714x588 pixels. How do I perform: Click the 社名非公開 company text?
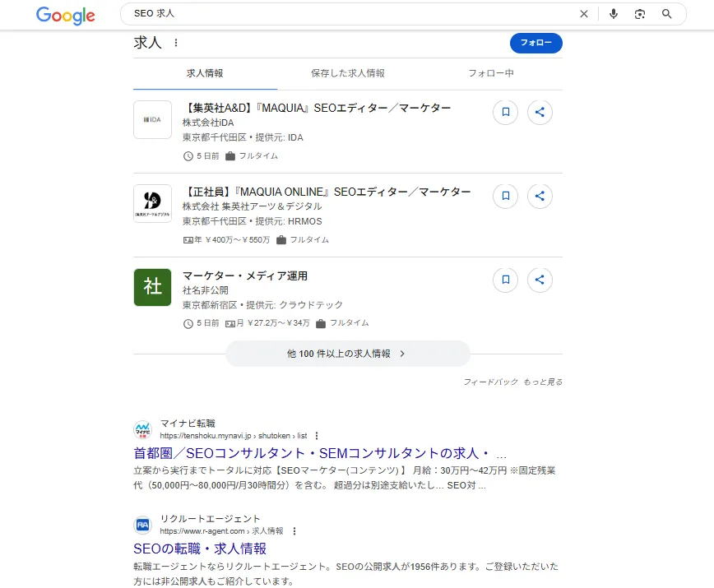tap(206, 290)
